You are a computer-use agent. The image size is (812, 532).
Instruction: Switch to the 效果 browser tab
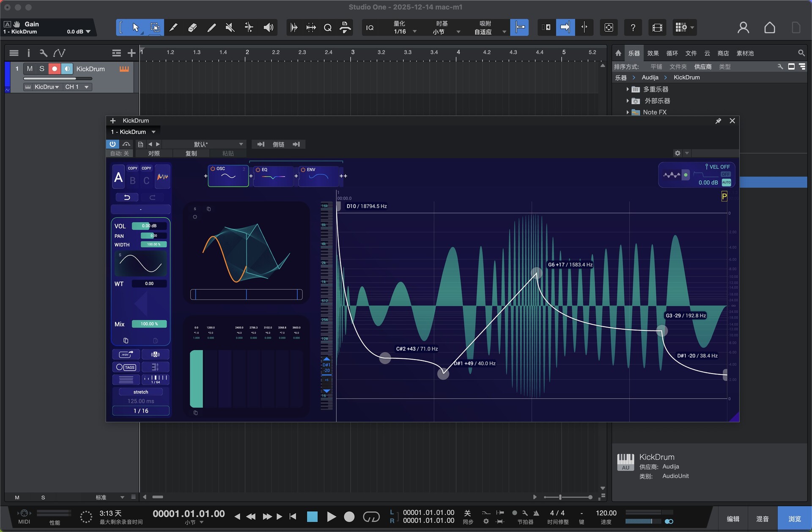point(653,53)
